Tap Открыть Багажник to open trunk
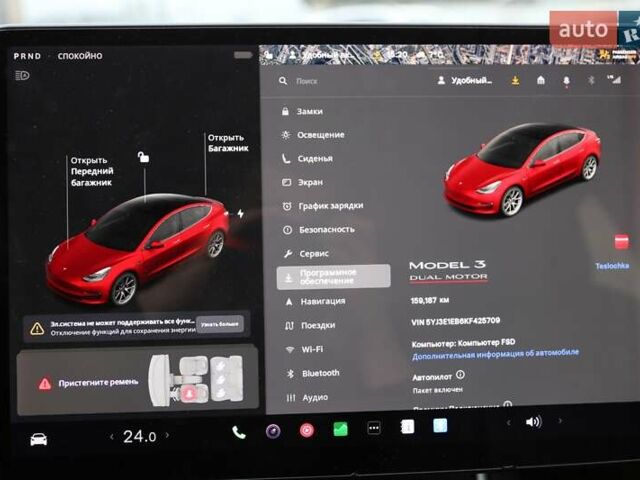This screenshot has height=480, width=640. 225,143
